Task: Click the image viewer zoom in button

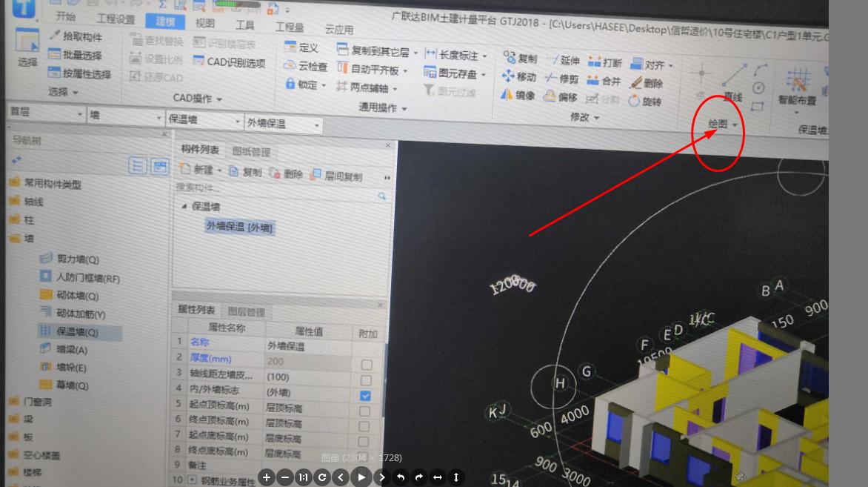Action: pyautogui.click(x=267, y=477)
